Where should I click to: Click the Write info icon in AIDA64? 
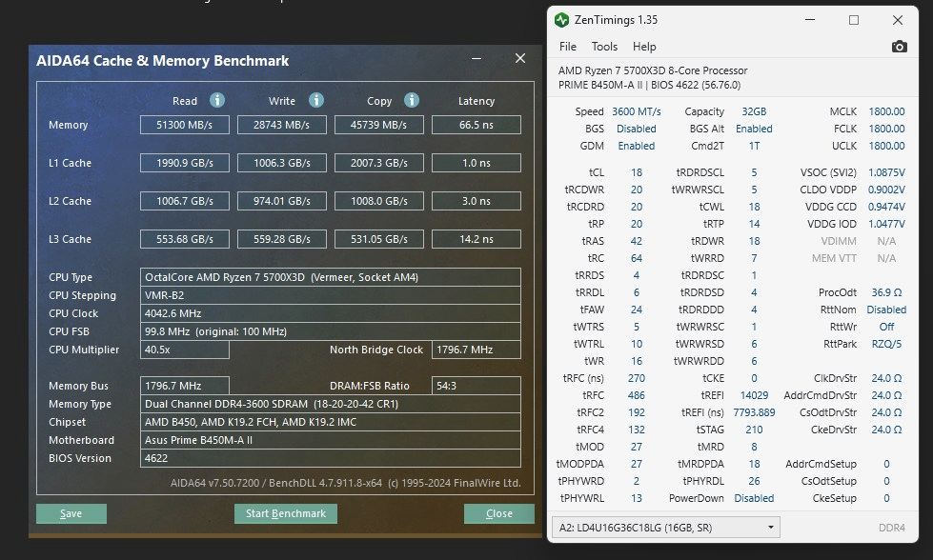(x=316, y=100)
